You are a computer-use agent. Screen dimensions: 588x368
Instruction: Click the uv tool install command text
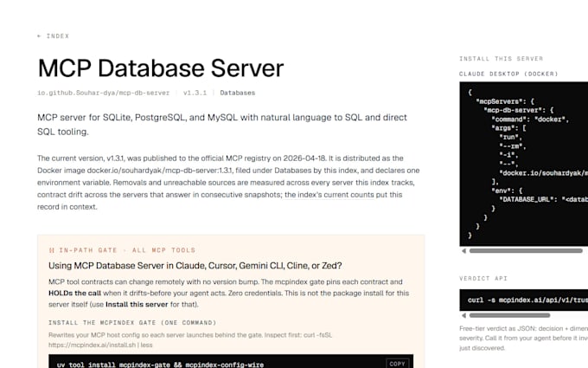[x=160, y=365]
